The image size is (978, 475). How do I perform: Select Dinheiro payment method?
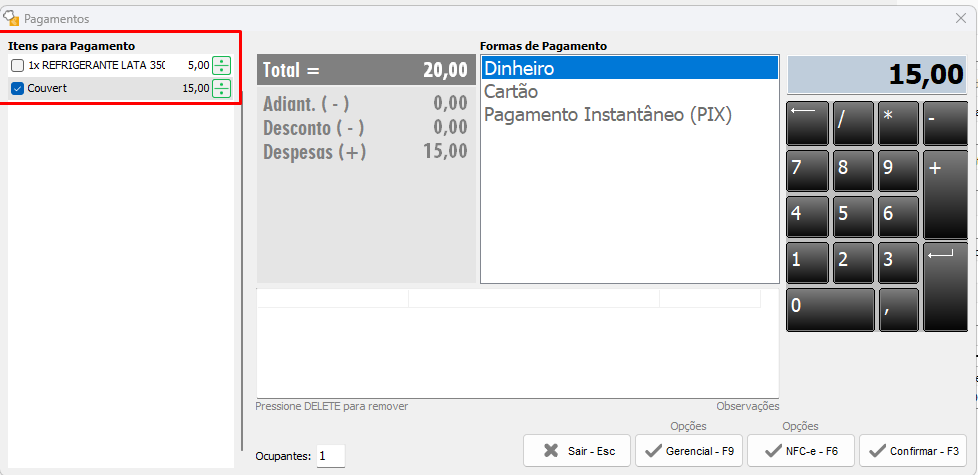(x=629, y=68)
